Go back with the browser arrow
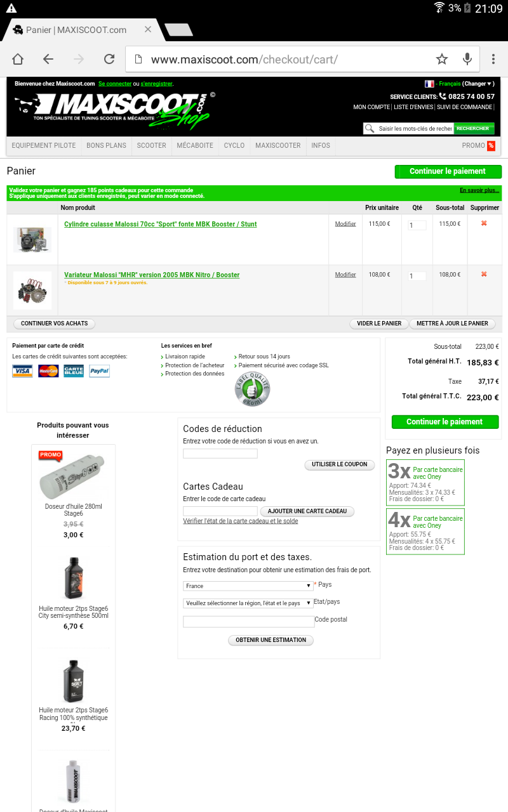The width and height of the screenshot is (508, 812). [x=48, y=59]
